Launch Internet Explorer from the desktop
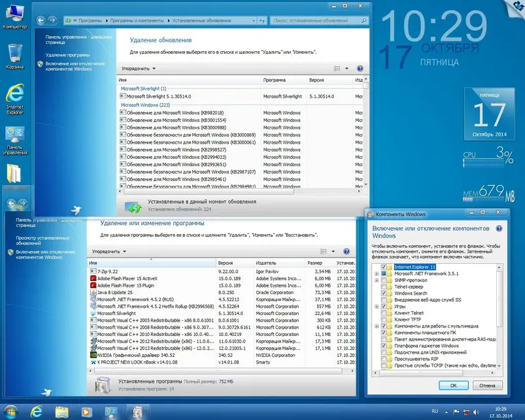Screen dimensions: 525x420 pyautogui.click(x=14, y=99)
